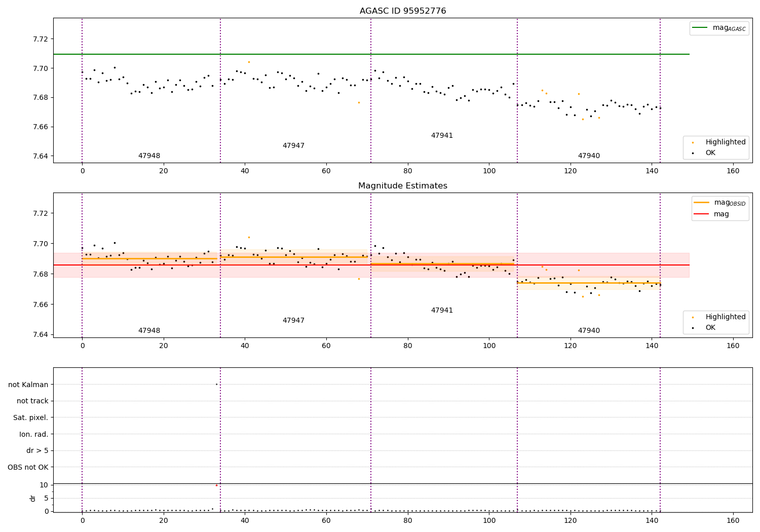Click the green line sample in the top legend

[x=700, y=28]
